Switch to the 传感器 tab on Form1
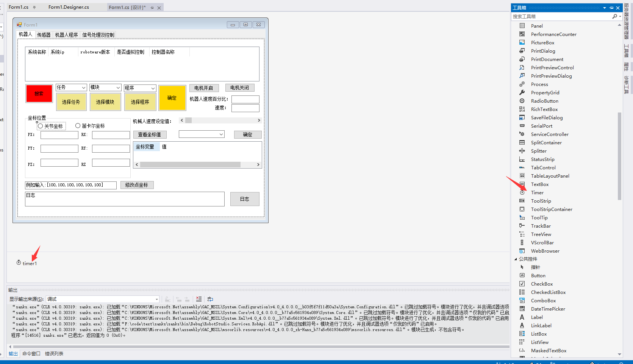 point(44,34)
